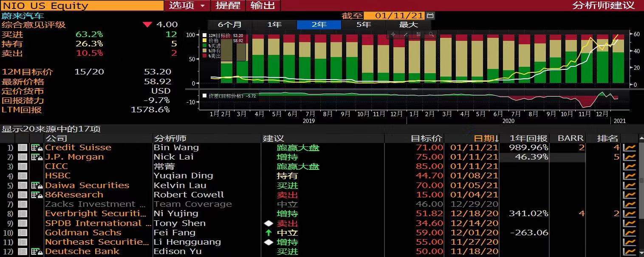Toggle the 价差(目标价格) legend entry in lower chart
This screenshot has height=257, width=644.
(x=229, y=96)
